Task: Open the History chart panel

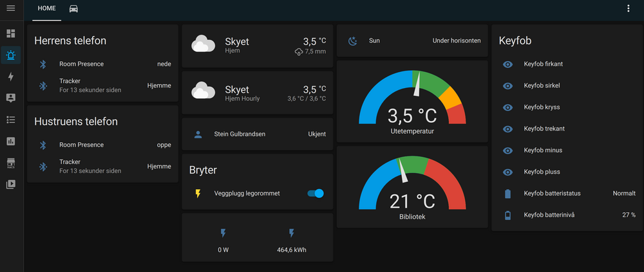Action: click(11, 141)
